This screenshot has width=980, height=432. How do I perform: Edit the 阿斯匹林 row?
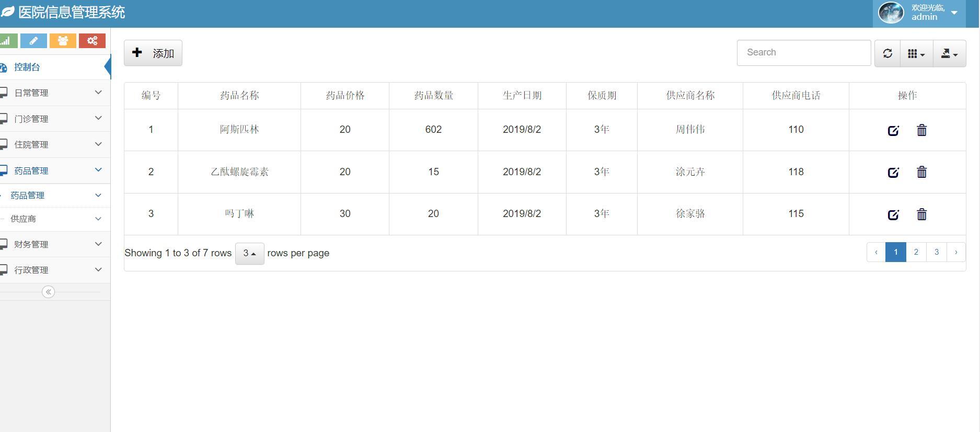pos(893,130)
